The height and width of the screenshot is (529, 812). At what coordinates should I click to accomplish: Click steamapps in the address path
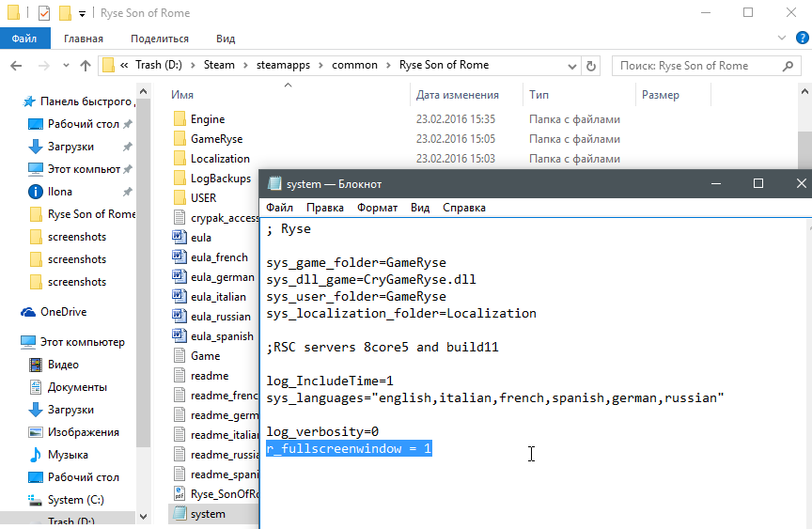283,65
